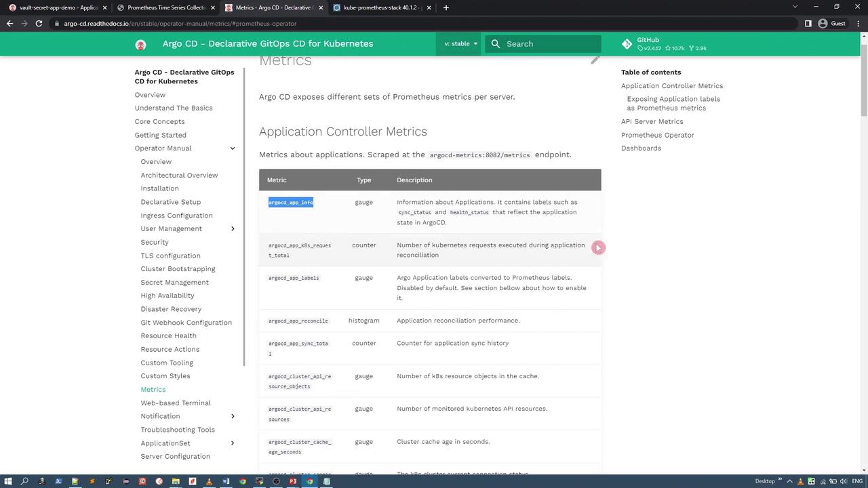Open Architectural Overview page
Viewport: 868px width, 488px height.
179,176
